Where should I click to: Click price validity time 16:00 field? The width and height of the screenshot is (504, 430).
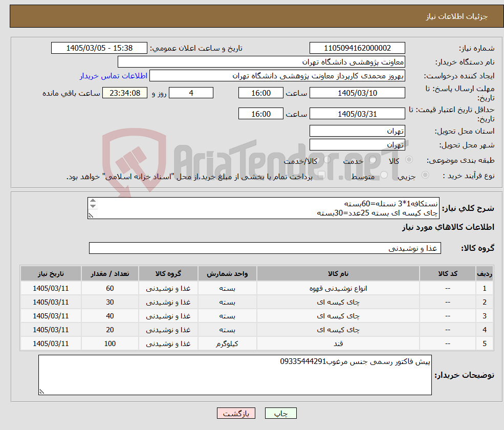point(260,114)
